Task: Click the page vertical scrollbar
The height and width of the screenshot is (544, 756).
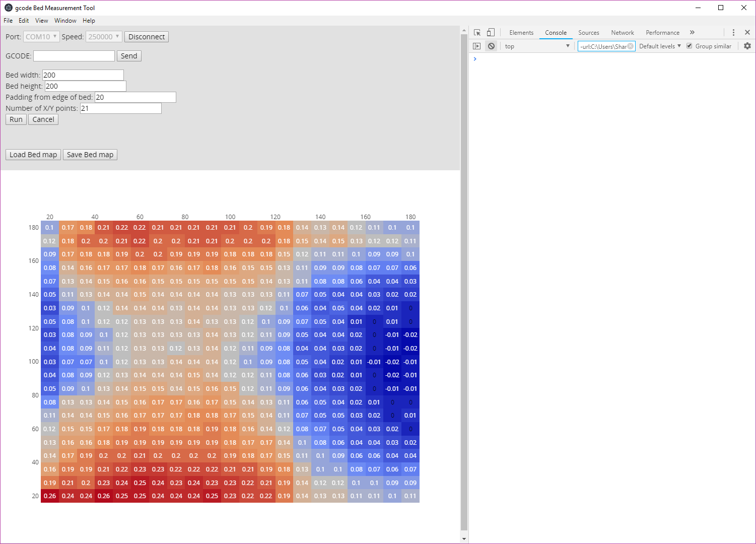Action: coord(464,282)
